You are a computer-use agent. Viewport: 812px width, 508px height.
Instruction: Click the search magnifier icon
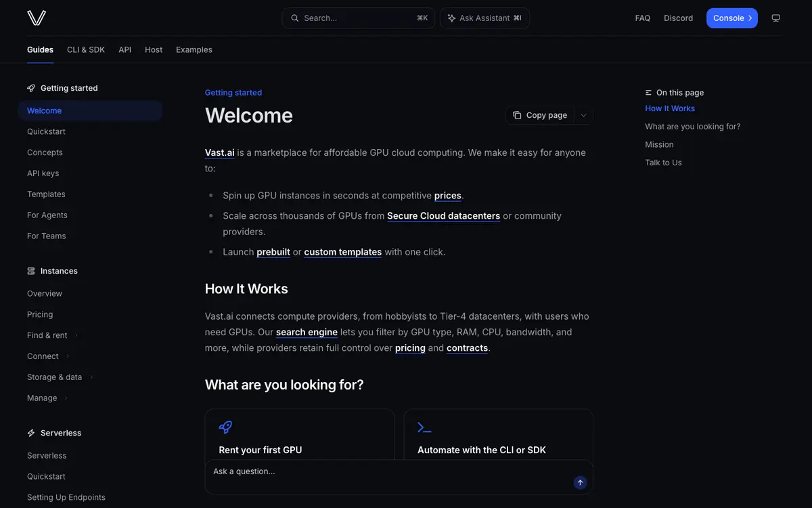[x=294, y=18]
